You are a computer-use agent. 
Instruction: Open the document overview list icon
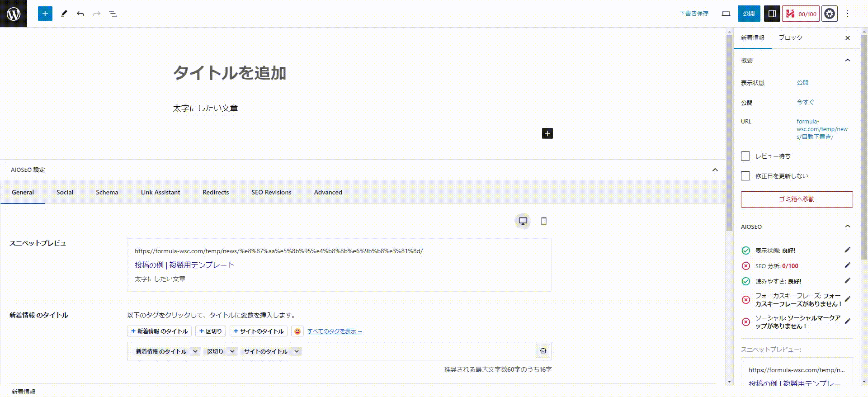[x=113, y=14]
